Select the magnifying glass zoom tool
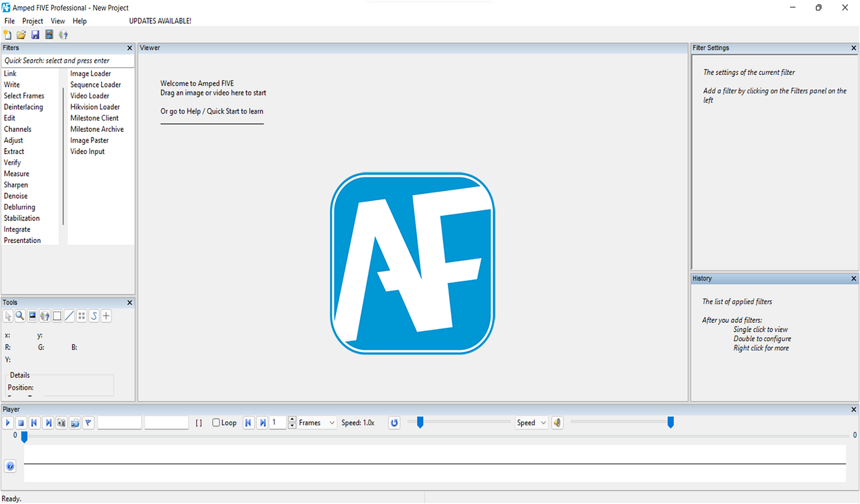Screen dimensions: 860x504 point(20,316)
